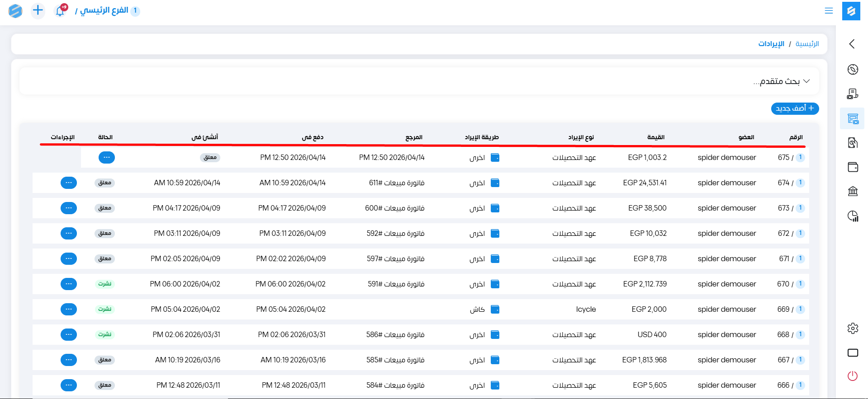Open the wallet icon in sidebar

[853, 167]
